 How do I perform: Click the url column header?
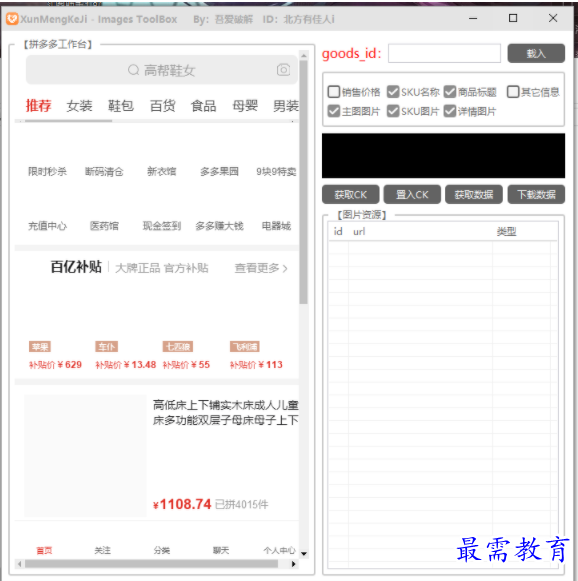[359, 232]
